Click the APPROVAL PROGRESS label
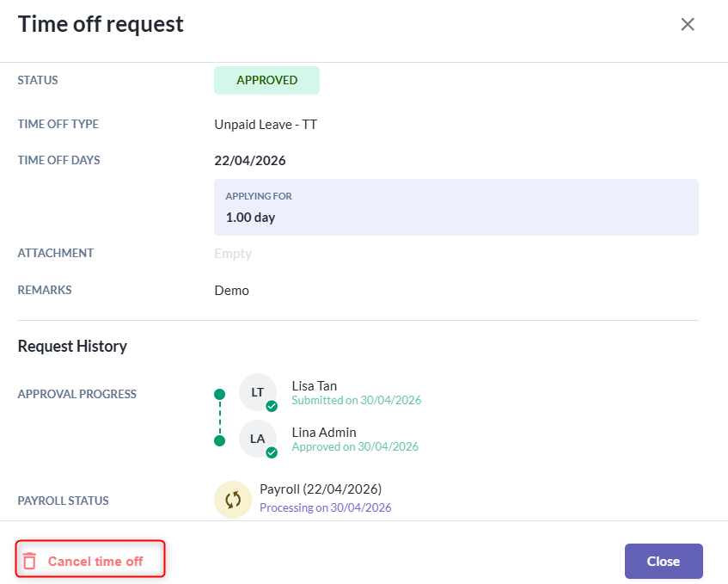 77,395
